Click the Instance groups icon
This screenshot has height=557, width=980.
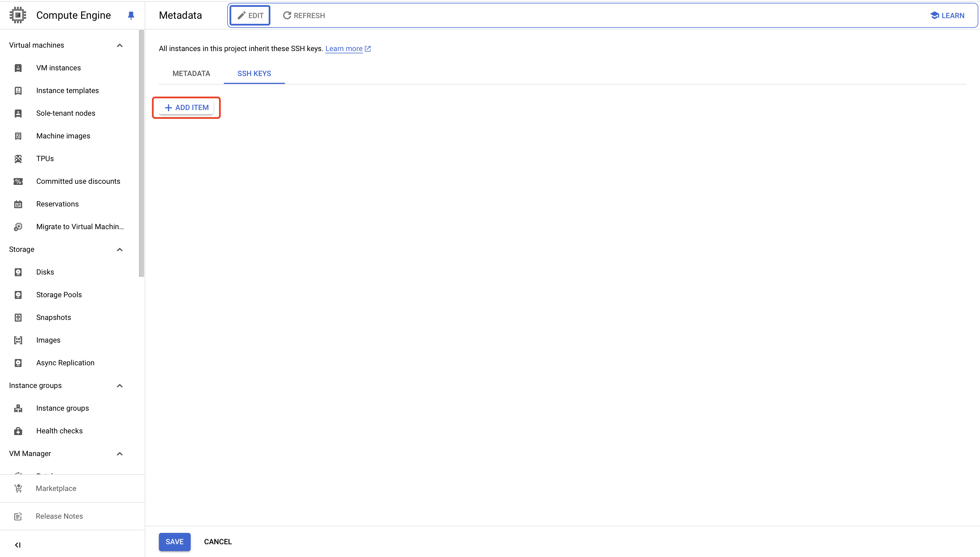[18, 409]
